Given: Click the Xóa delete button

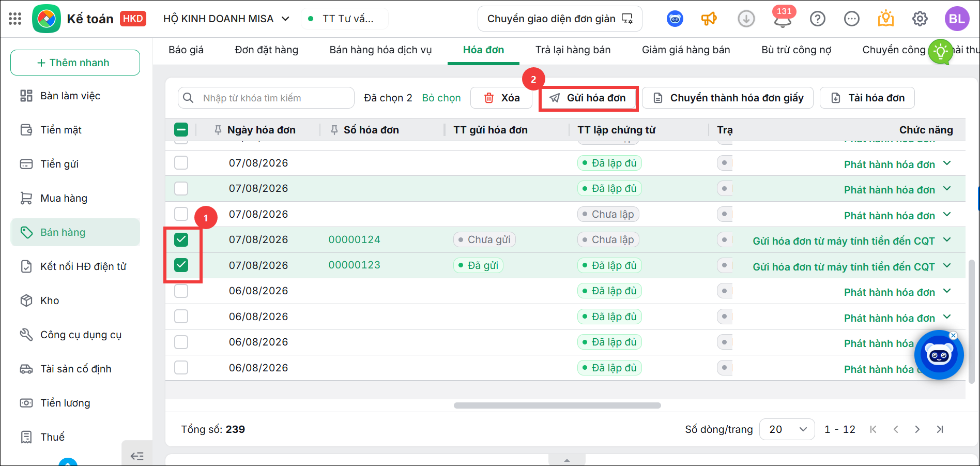Looking at the screenshot, I should click(x=501, y=98).
